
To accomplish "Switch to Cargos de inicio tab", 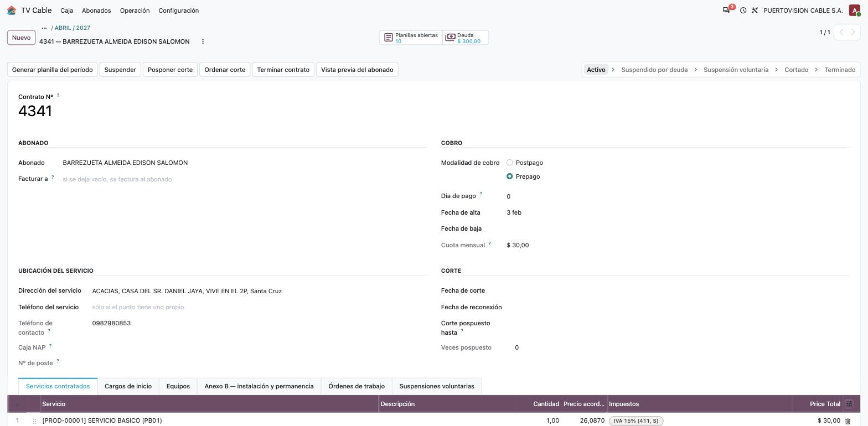I will pos(128,386).
